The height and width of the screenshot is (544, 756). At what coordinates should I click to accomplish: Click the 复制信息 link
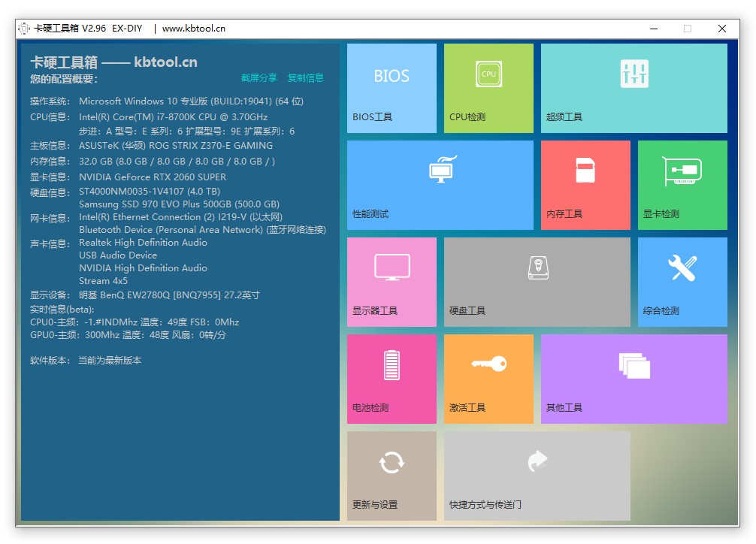(x=305, y=77)
